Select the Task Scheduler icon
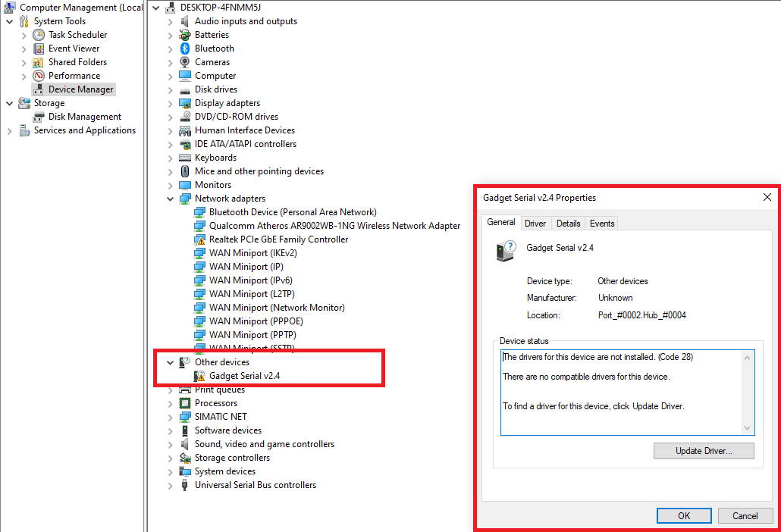This screenshot has height=532, width=781. (x=37, y=34)
